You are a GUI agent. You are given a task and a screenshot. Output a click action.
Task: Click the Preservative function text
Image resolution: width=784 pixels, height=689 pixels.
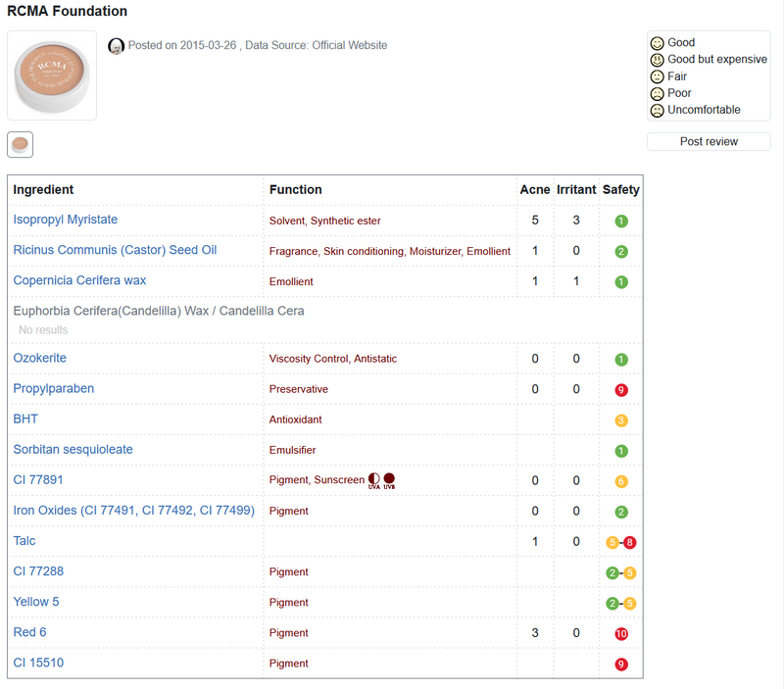click(299, 389)
